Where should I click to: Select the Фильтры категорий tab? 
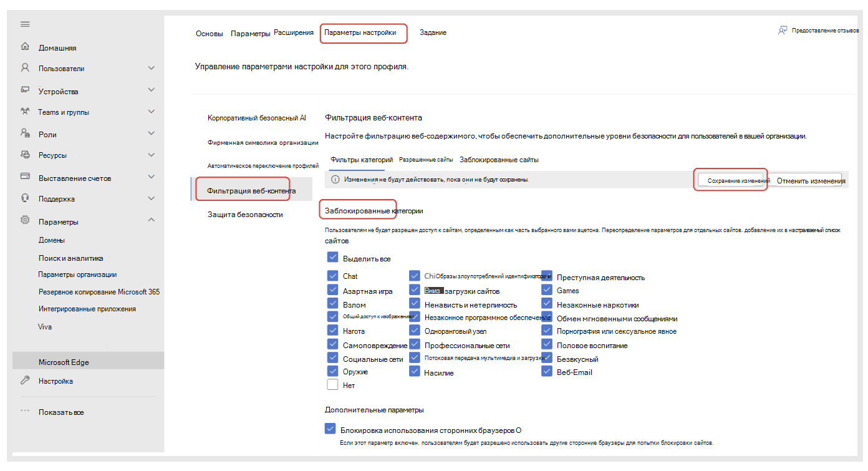tap(361, 160)
